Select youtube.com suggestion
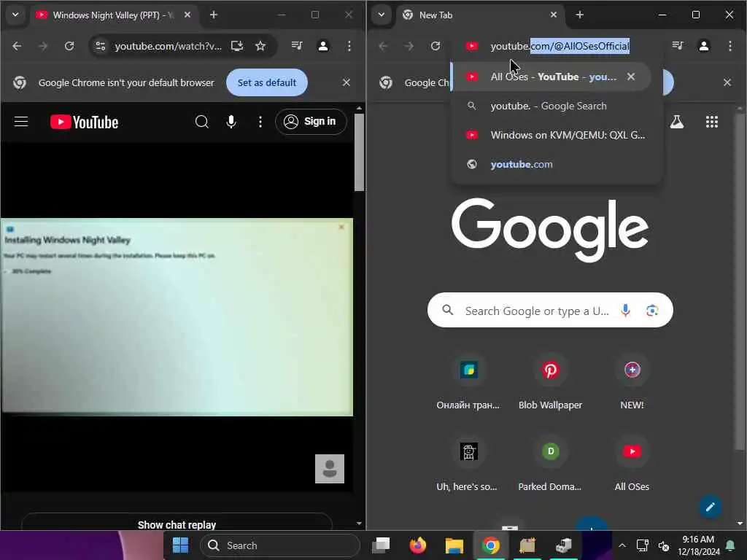The image size is (747, 560). click(x=557, y=164)
